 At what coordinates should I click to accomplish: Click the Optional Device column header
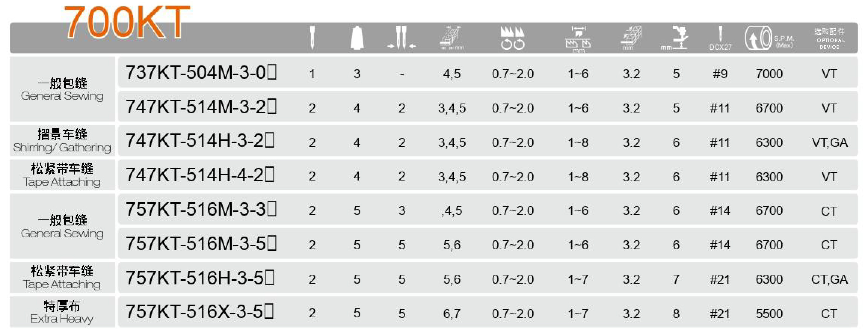[x=829, y=38]
